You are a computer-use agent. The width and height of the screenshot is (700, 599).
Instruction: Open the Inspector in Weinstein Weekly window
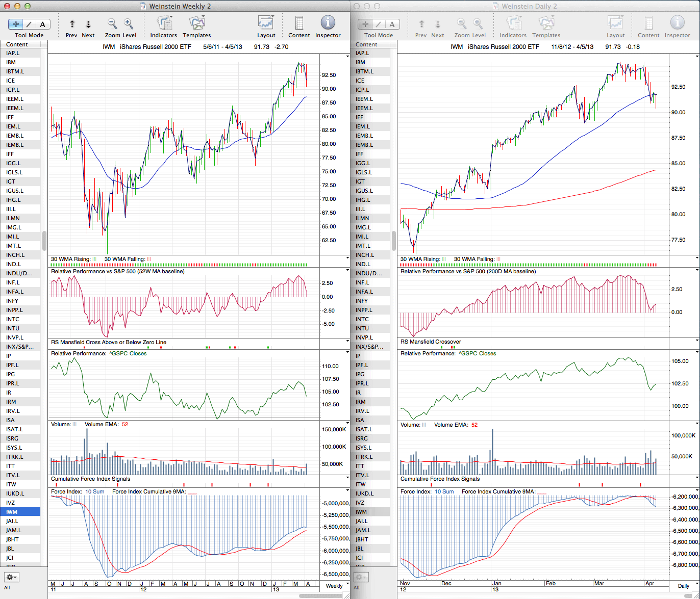coord(328,23)
